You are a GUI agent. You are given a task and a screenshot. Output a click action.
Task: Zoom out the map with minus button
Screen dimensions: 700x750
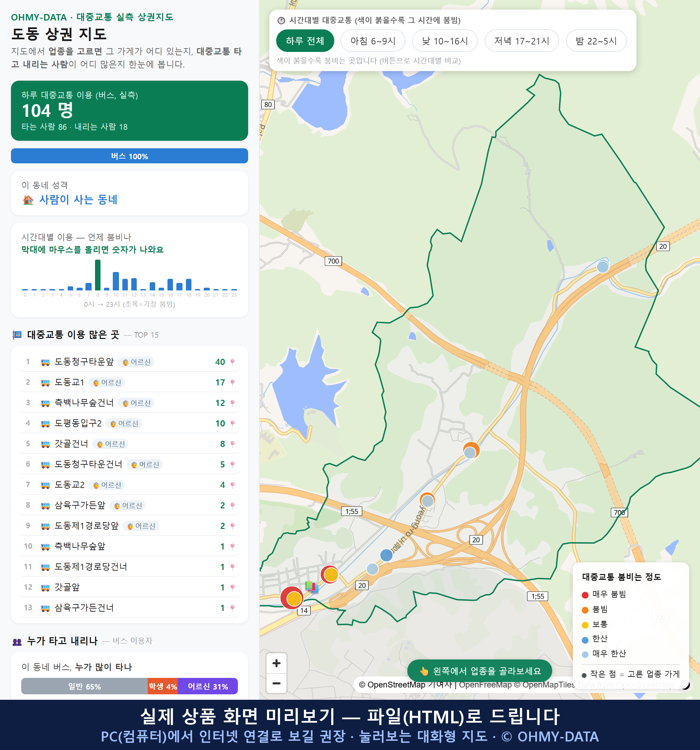click(276, 683)
